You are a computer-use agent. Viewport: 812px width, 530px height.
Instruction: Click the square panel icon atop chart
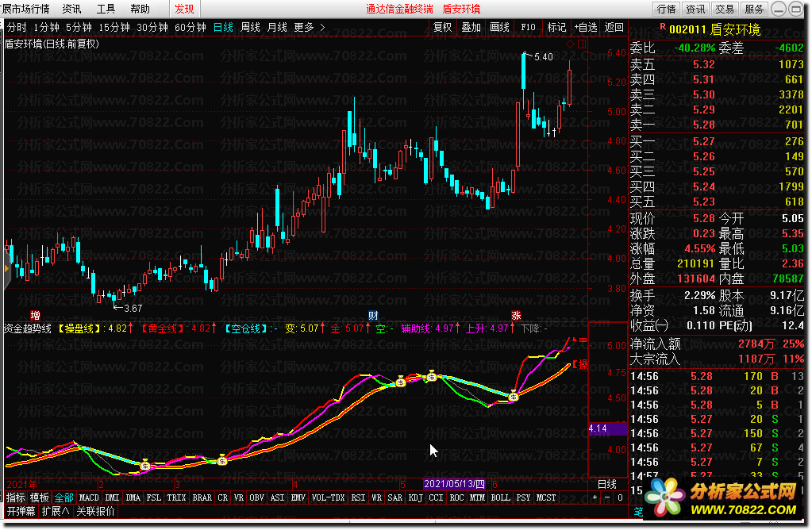point(582,44)
